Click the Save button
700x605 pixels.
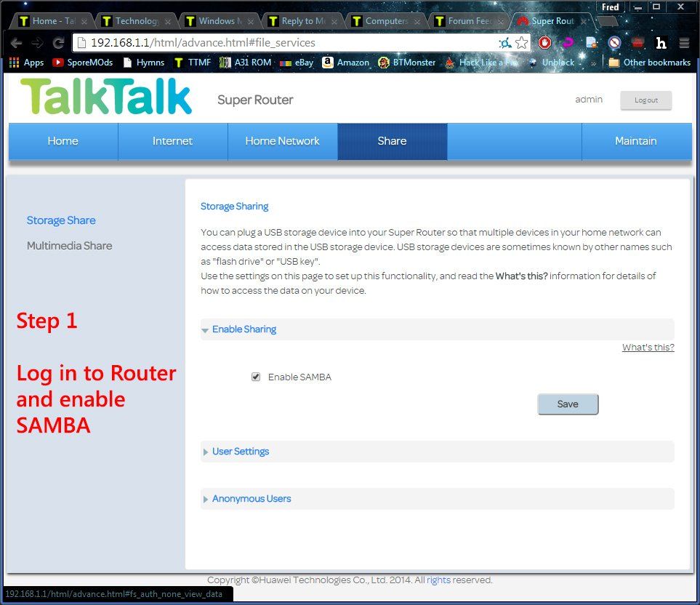point(568,404)
